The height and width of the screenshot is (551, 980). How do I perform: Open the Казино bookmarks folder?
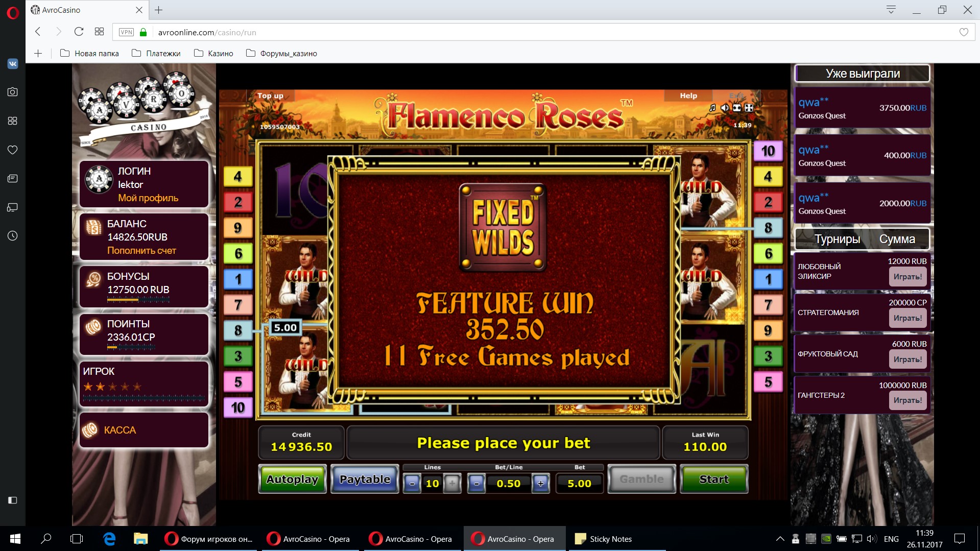pos(213,53)
